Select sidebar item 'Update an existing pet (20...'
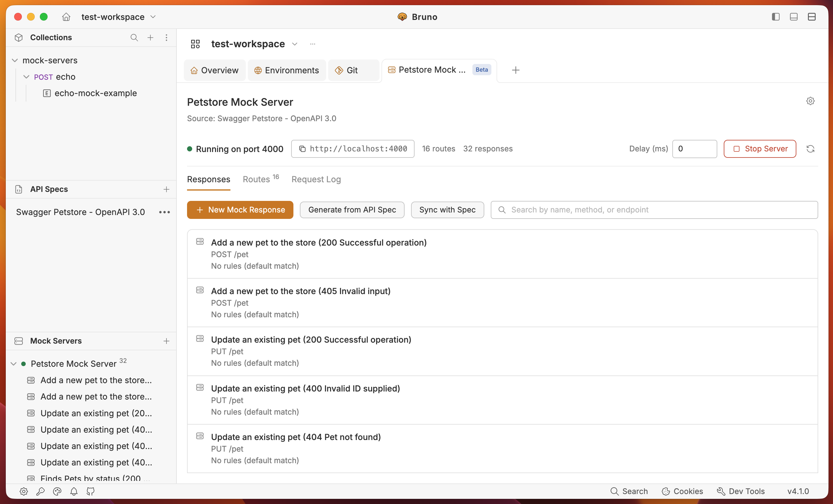The height and width of the screenshot is (504, 833). pyautogui.click(x=90, y=413)
